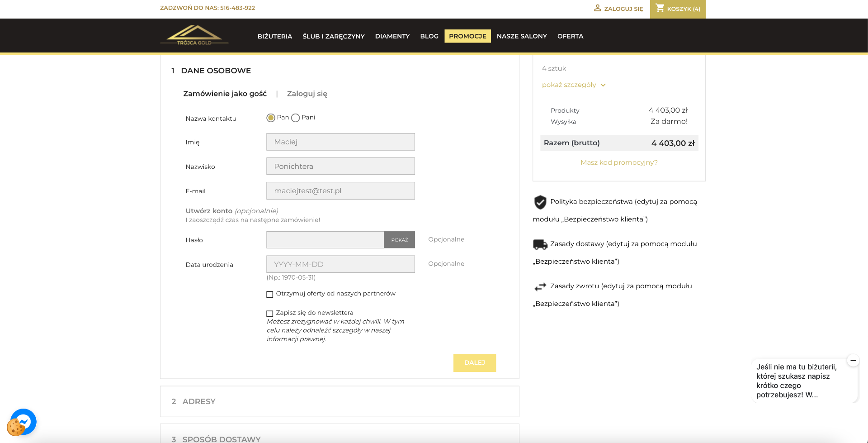
Task: Switch to 'Zaloguj się' tab
Action: coord(307,94)
